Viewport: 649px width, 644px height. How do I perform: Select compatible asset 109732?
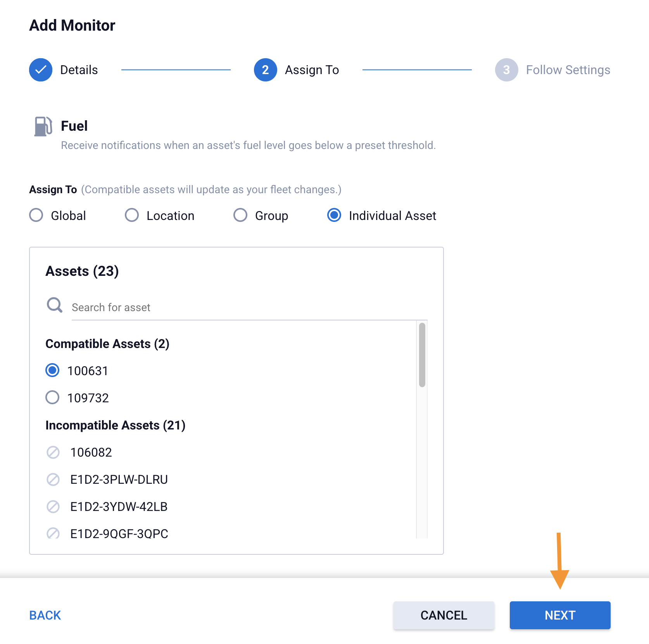point(52,398)
